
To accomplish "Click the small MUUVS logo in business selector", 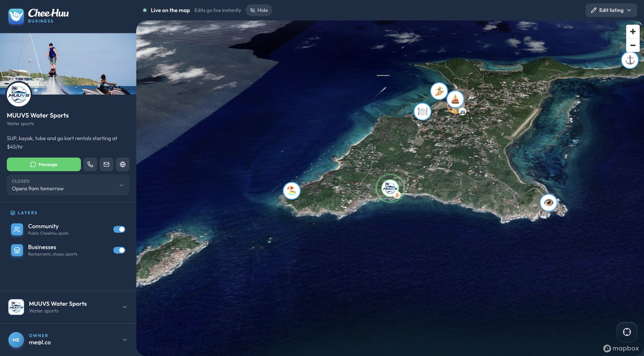I will pos(16,307).
